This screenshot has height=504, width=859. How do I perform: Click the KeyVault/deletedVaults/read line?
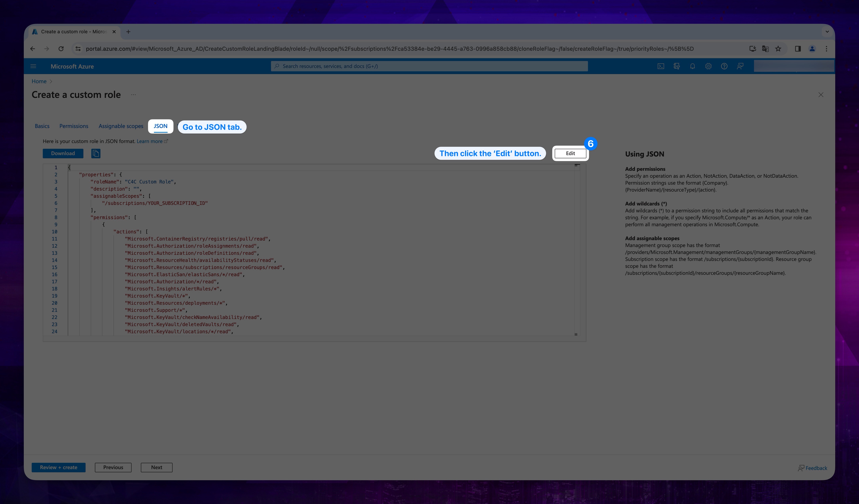point(182,325)
